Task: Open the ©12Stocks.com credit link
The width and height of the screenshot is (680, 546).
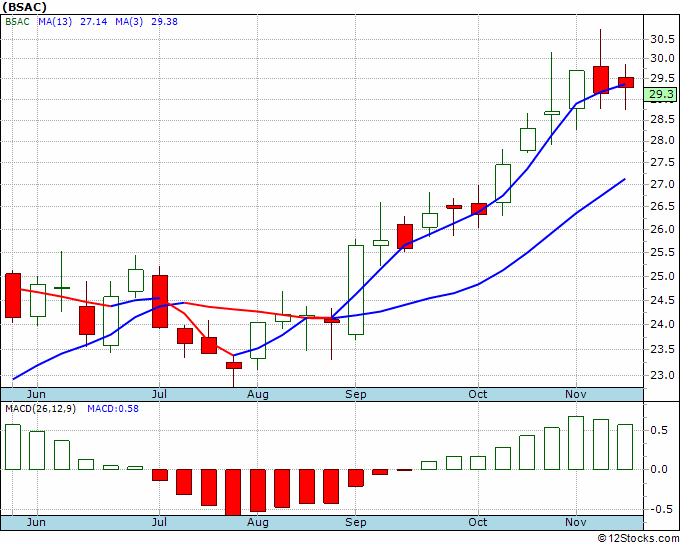Action: [x=638, y=539]
